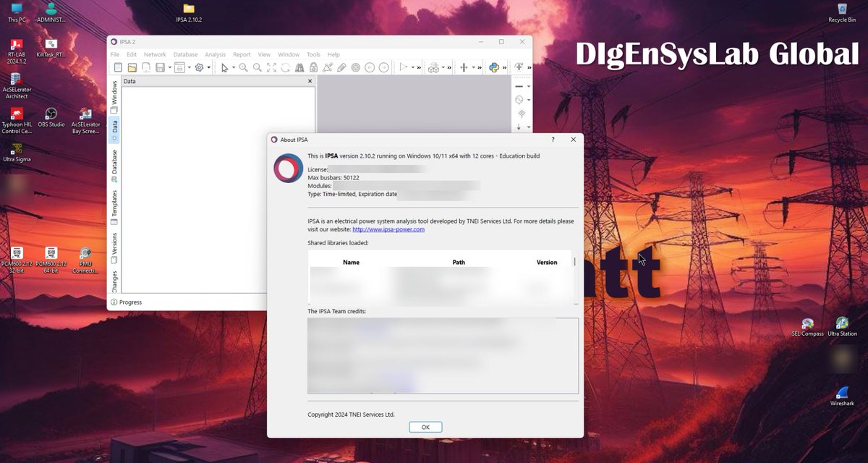This screenshot has height=463, width=868.
Task: Expand the Python toolbar overflow chevron
Action: 504,67
